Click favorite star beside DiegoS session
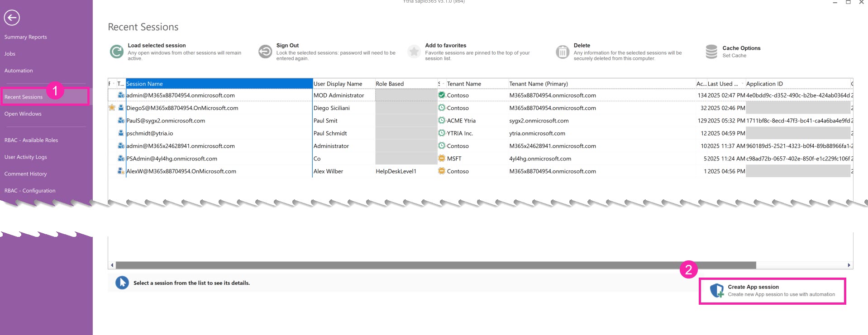868x335 pixels. (x=112, y=108)
